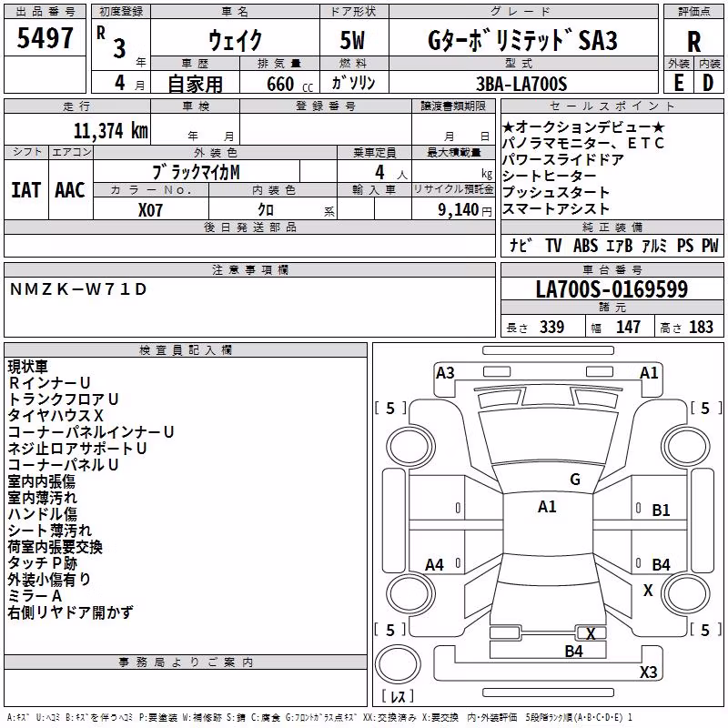Click the car name ウェイク
The height and width of the screenshot is (728, 728).
(236, 40)
